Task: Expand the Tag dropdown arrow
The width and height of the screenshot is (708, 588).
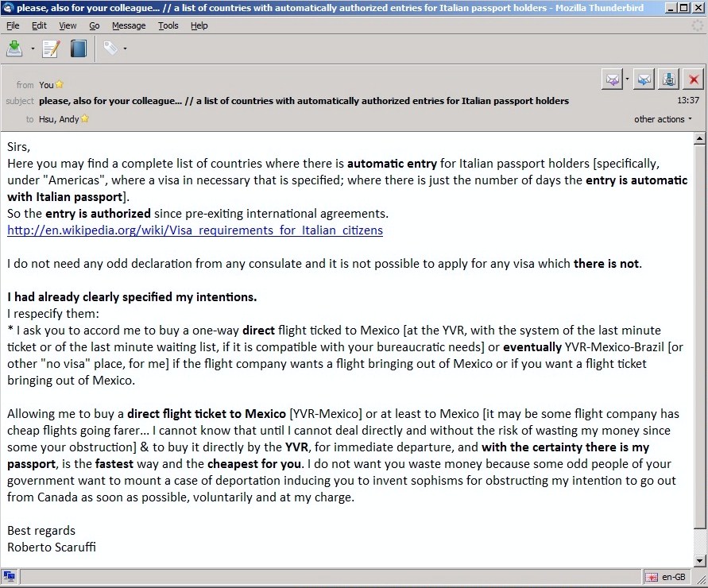Action: (x=125, y=48)
